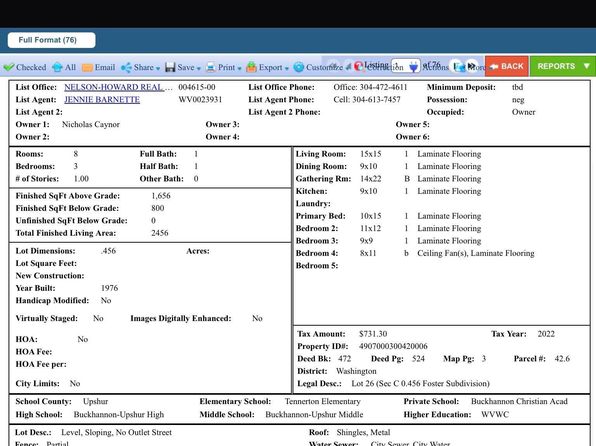The image size is (596, 446).
Task: Click the Email toolbar label
Action: 105,67
